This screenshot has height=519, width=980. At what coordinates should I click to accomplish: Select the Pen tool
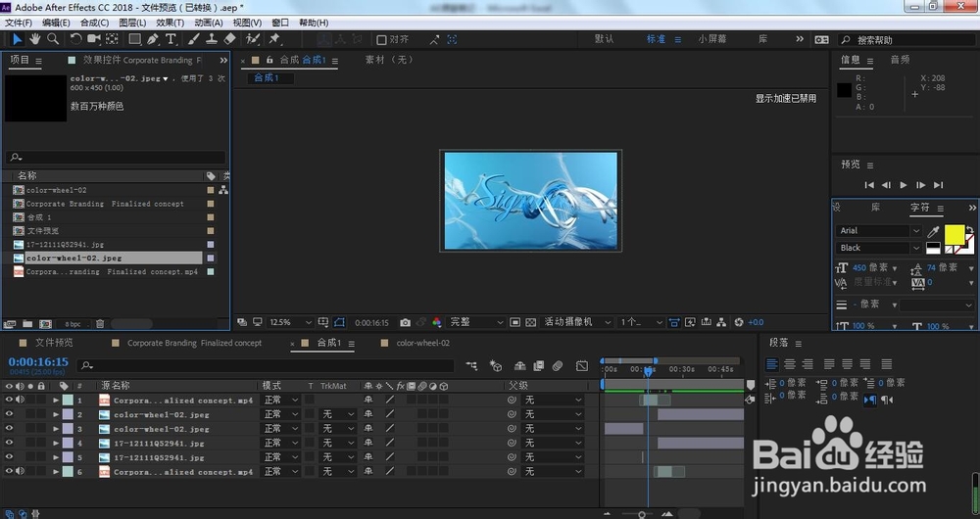click(x=153, y=39)
